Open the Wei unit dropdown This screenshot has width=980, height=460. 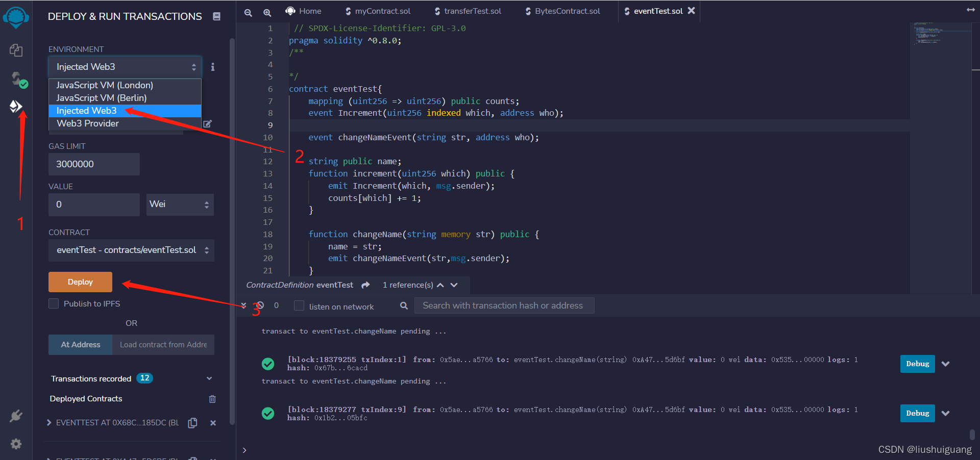180,204
